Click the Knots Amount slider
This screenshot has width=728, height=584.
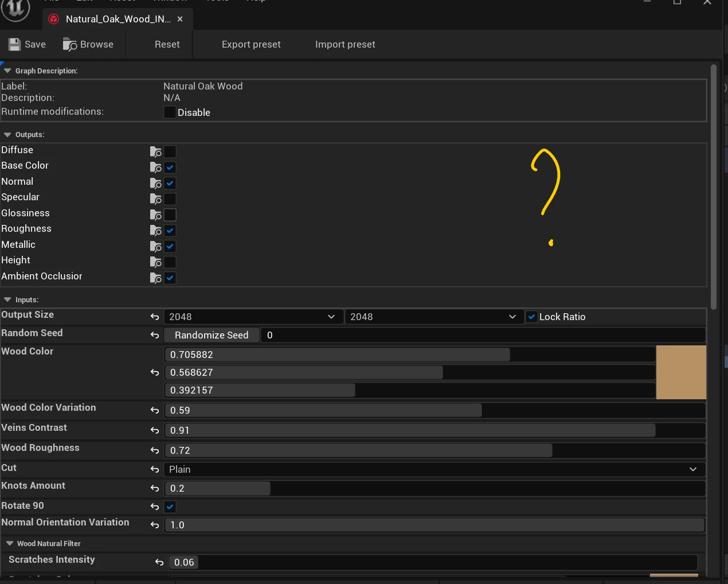click(435, 488)
